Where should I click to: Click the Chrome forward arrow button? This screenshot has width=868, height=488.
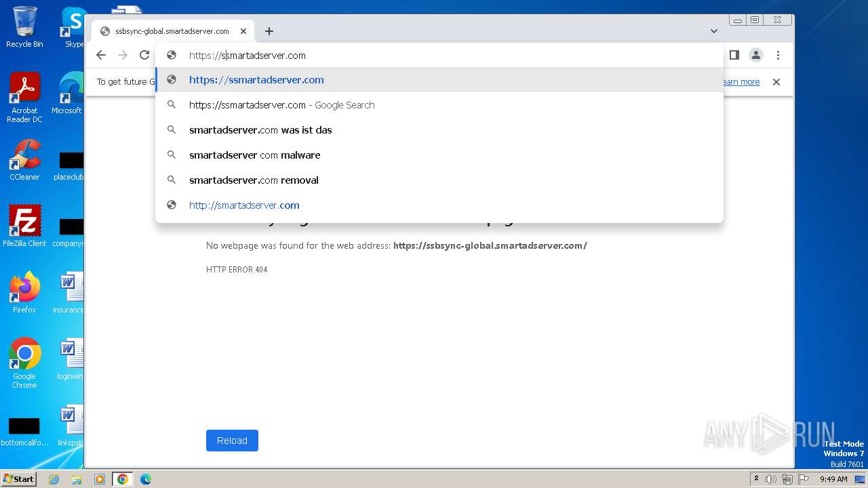(123, 56)
